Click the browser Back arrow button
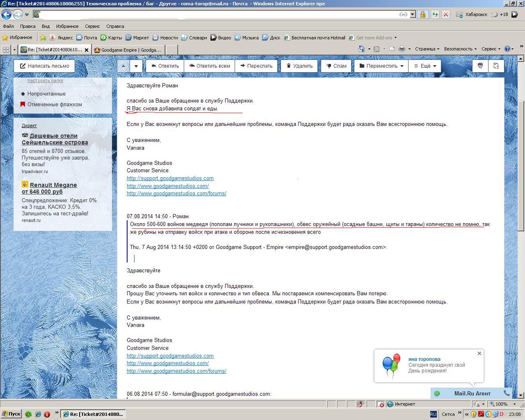Screen dimensions: 525x420 click(6, 14)
